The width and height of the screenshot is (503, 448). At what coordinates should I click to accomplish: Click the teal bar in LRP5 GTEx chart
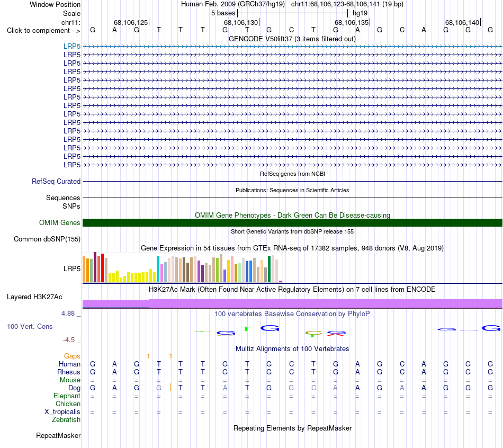point(158,269)
